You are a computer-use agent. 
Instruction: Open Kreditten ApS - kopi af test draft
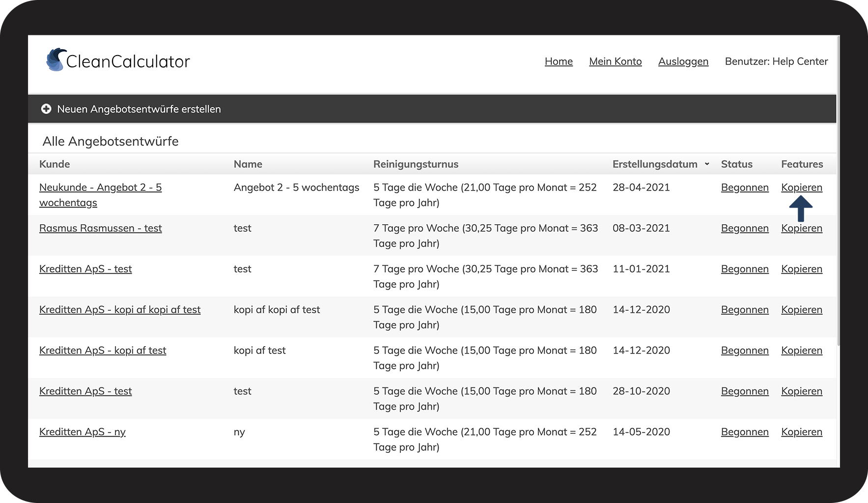(103, 351)
